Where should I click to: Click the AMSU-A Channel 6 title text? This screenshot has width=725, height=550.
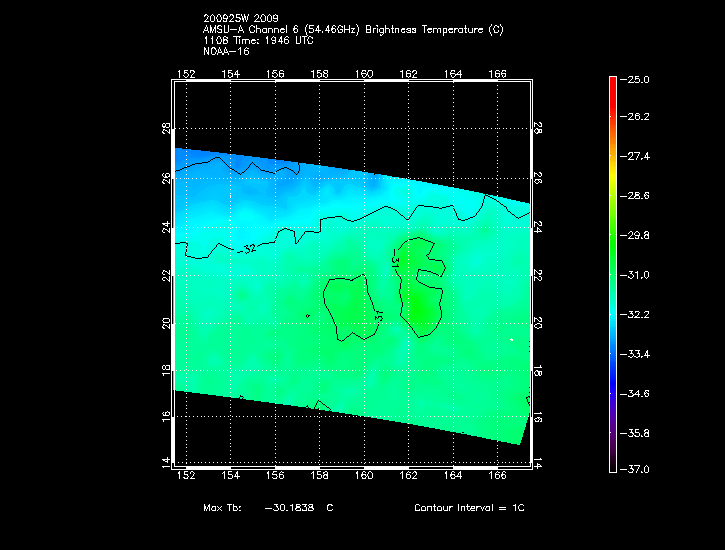[x=353, y=30]
